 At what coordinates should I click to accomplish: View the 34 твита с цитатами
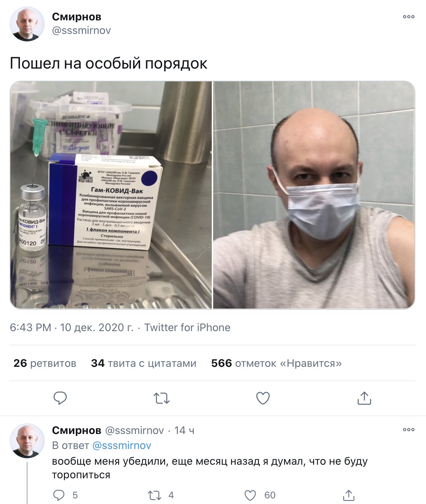point(144,363)
